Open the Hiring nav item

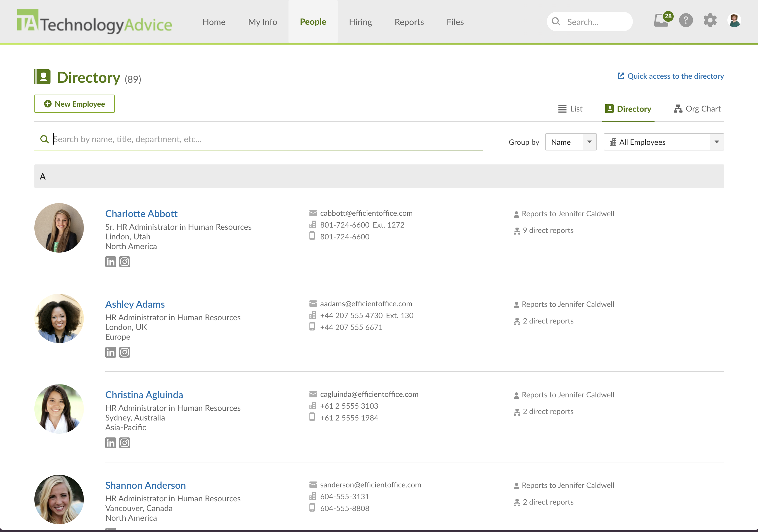[360, 22]
